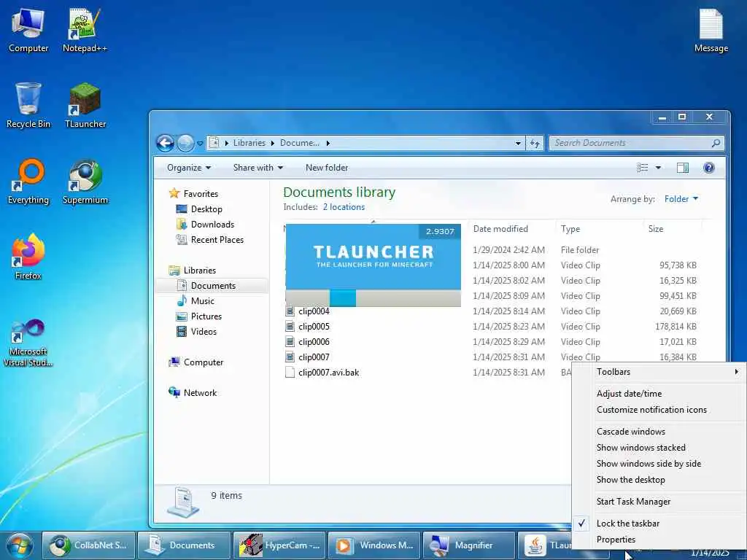Sort by the Type column header
This screenshot has width=747, height=560.
599,229
